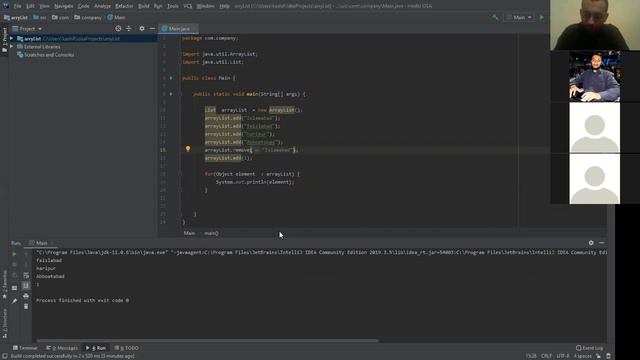The width and height of the screenshot is (640, 360).
Task: Click the UTF-8 encoding status bar widget
Action: click(x=563, y=356)
